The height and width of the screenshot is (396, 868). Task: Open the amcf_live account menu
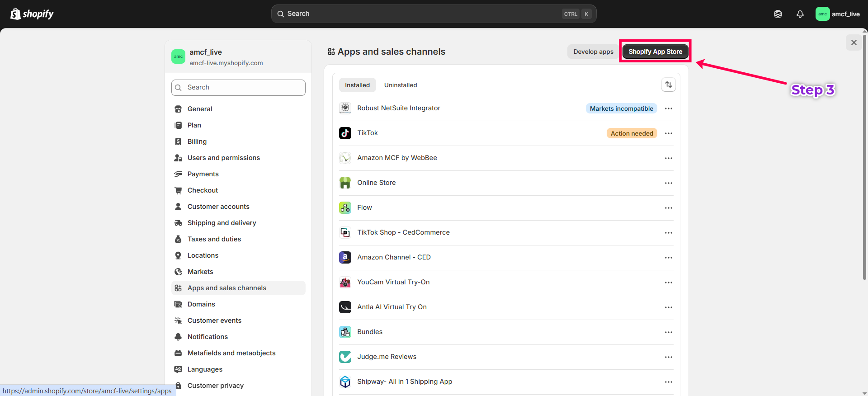[x=837, y=14]
